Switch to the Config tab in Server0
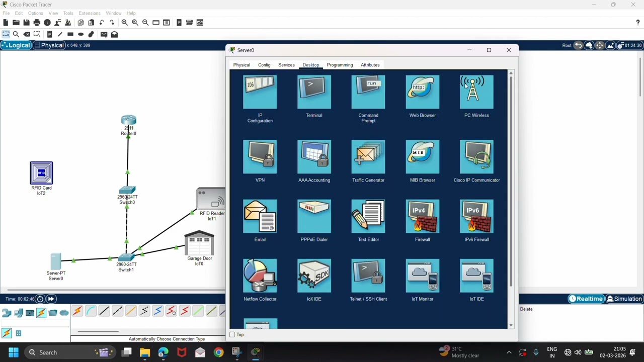 tap(264, 65)
